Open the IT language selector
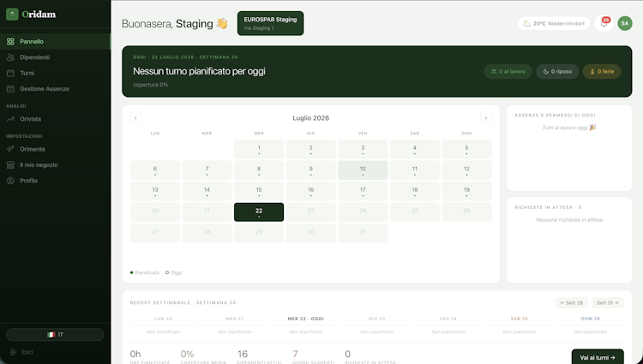 [x=55, y=335]
